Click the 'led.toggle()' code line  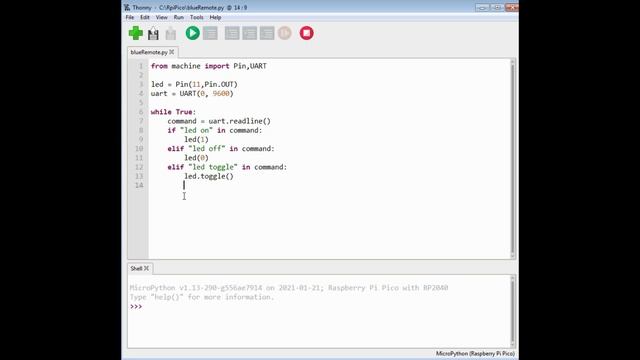pos(209,176)
